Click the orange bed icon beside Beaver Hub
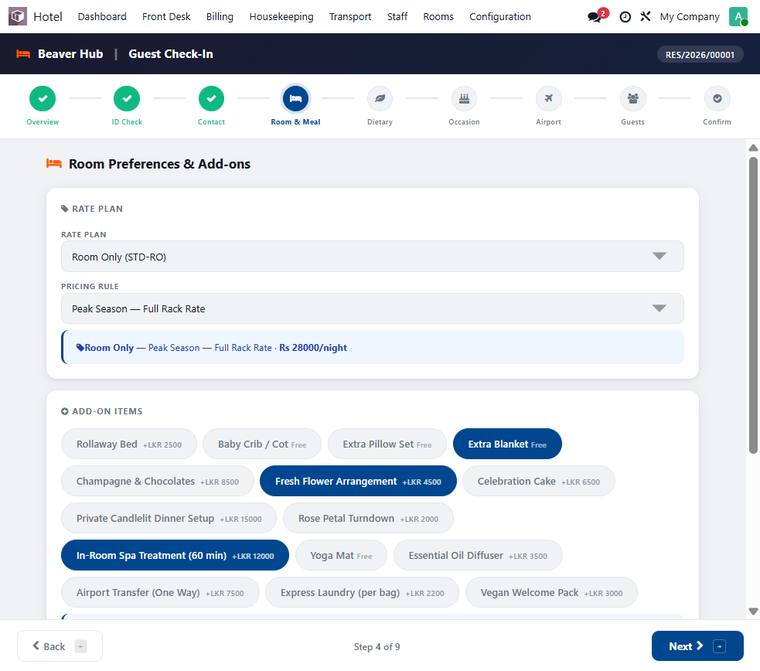 23,54
